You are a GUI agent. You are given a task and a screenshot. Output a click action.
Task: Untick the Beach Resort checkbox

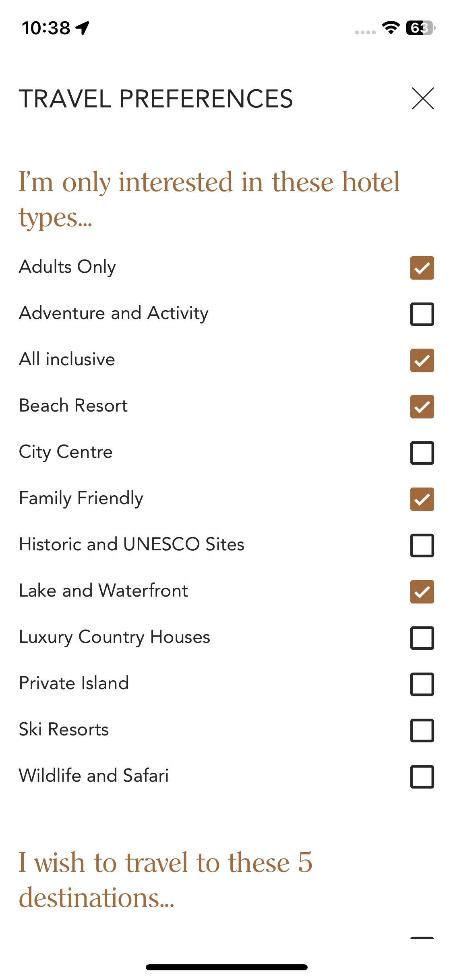(x=422, y=407)
